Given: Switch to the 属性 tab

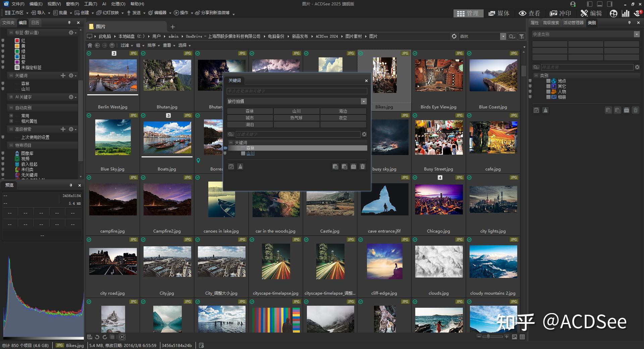Looking at the screenshot, I should pyautogui.click(x=534, y=23).
